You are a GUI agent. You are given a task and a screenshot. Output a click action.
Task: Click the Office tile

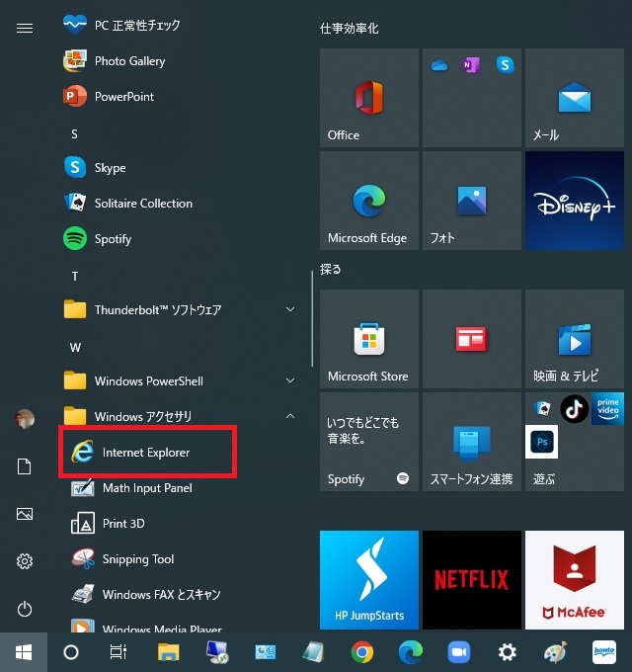[x=369, y=98]
